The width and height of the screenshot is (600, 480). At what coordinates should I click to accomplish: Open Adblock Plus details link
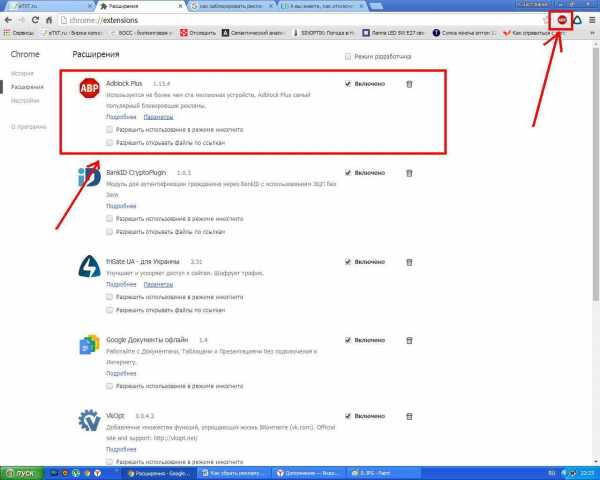[x=121, y=117]
